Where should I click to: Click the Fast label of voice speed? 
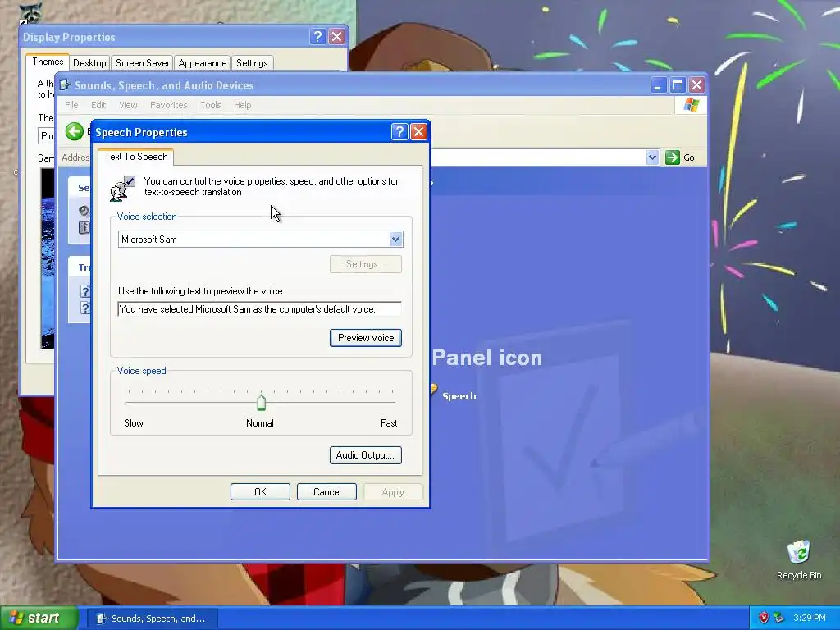389,423
